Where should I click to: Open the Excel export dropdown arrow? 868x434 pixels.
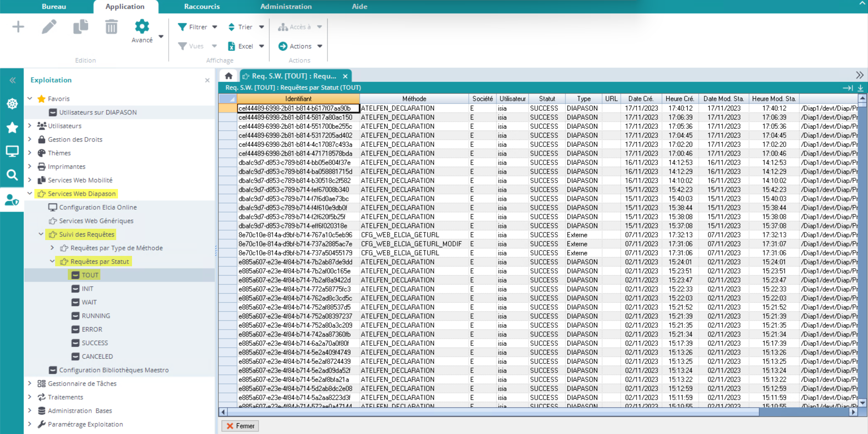[261, 46]
